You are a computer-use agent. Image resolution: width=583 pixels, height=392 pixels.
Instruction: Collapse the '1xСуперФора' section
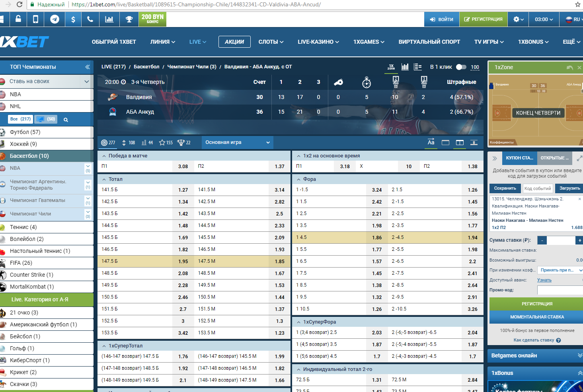298,322
